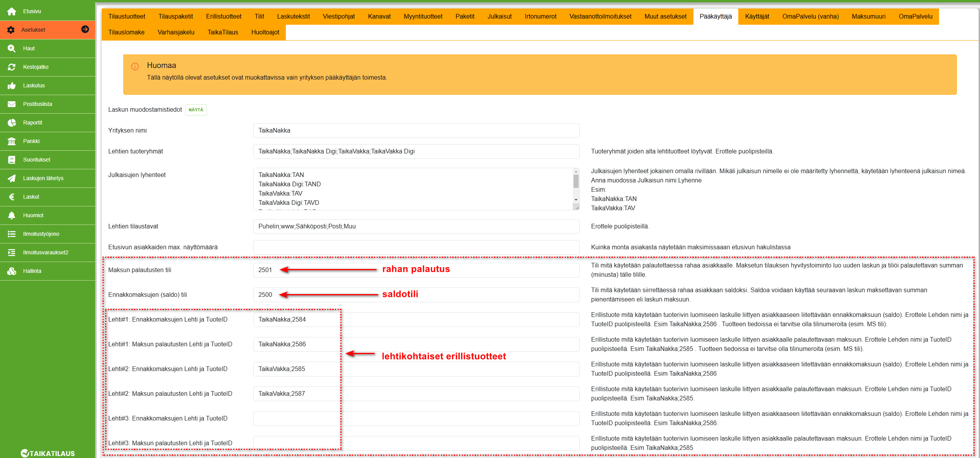Select the Tilit tab
The width and height of the screenshot is (980, 458).
pyautogui.click(x=259, y=16)
